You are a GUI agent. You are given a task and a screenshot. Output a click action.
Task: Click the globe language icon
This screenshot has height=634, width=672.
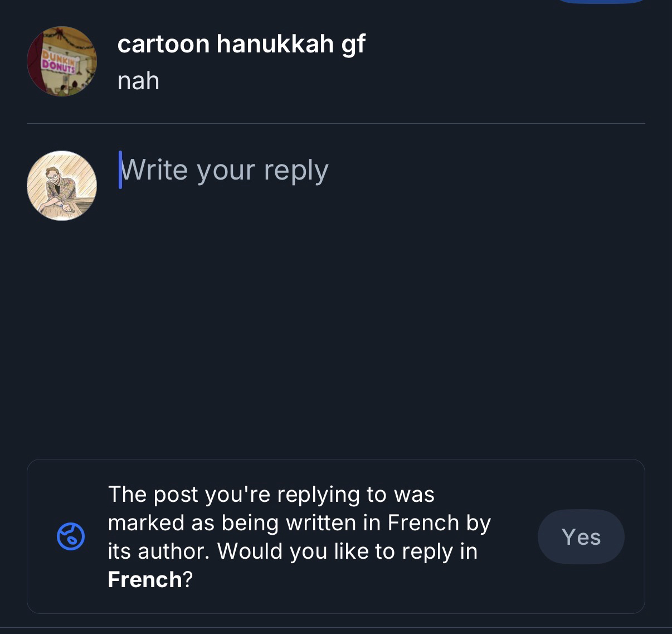tap(71, 536)
